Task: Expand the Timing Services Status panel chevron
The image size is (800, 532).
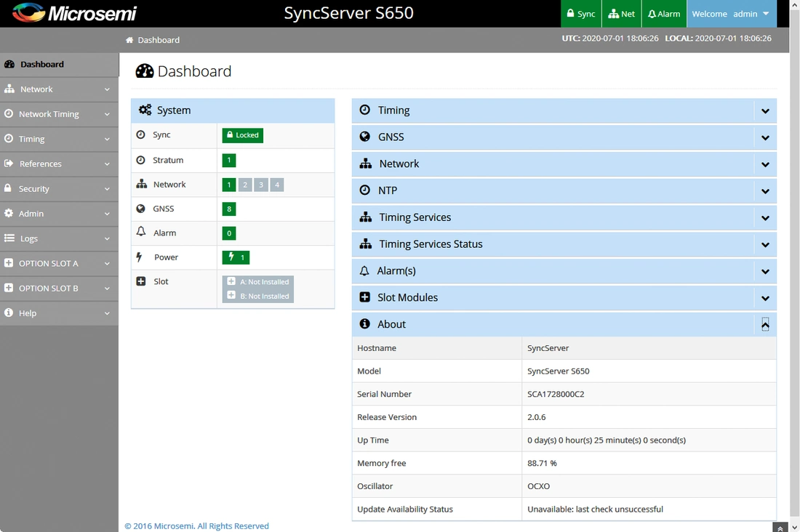Action: 765,244
